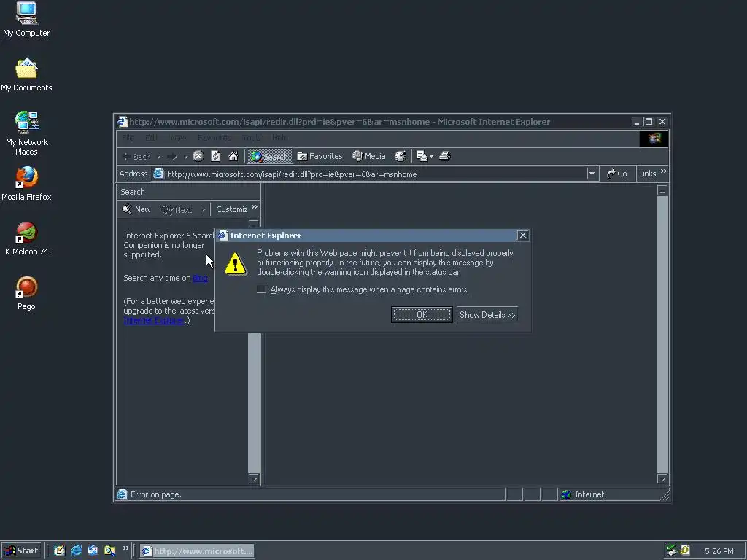Image resolution: width=747 pixels, height=560 pixels.
Task: Click the magnifier folder quick launch icon
Action: click(x=109, y=551)
